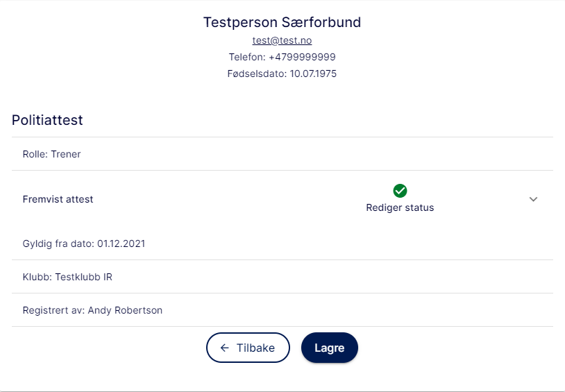
Task: Click the Gyldig fra dato text
Action: click(x=83, y=244)
